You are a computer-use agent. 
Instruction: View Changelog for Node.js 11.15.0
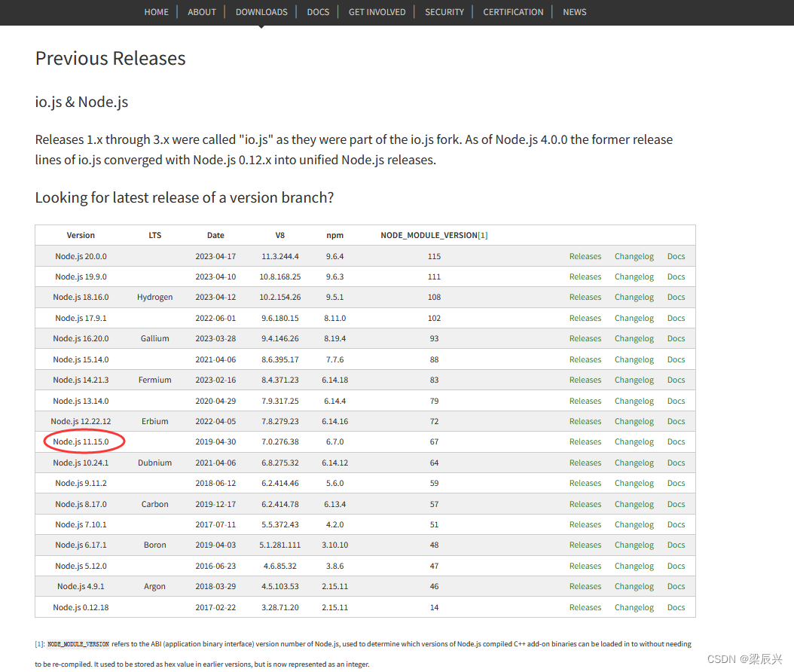[634, 441]
